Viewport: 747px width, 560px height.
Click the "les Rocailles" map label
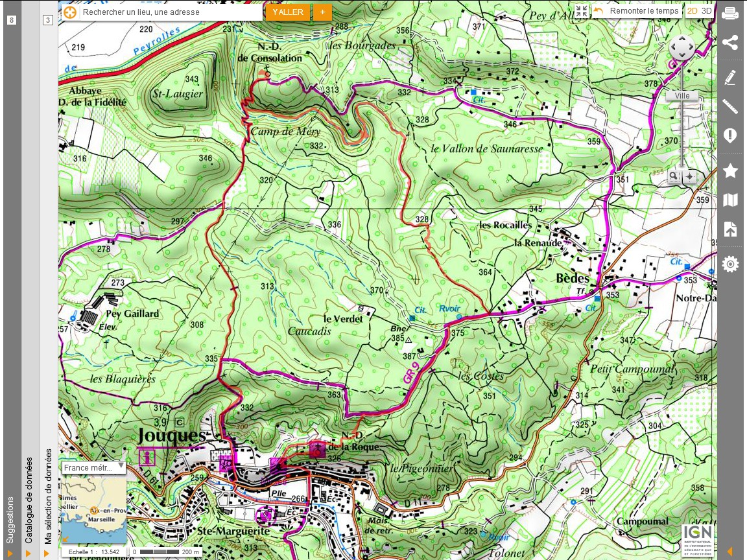(x=506, y=225)
